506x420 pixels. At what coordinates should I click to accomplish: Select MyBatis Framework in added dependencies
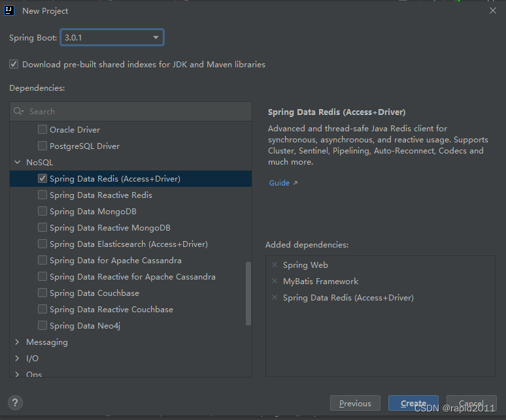point(321,282)
